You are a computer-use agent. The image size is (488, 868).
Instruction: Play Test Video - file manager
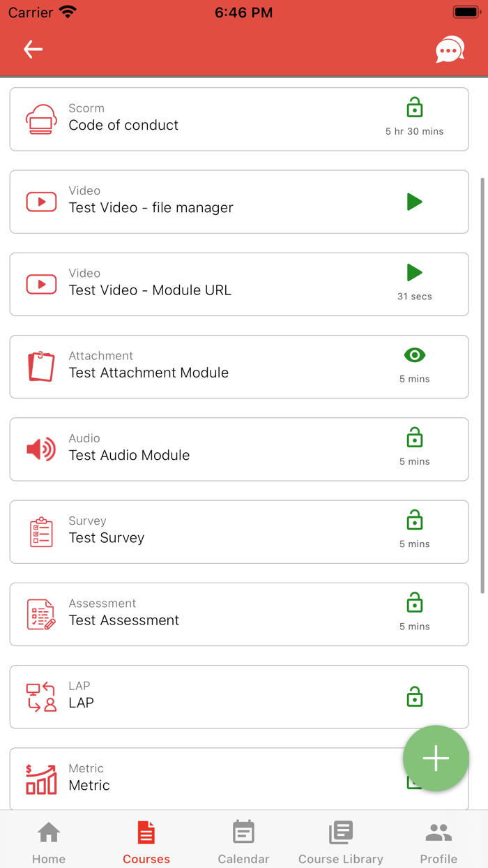click(415, 202)
